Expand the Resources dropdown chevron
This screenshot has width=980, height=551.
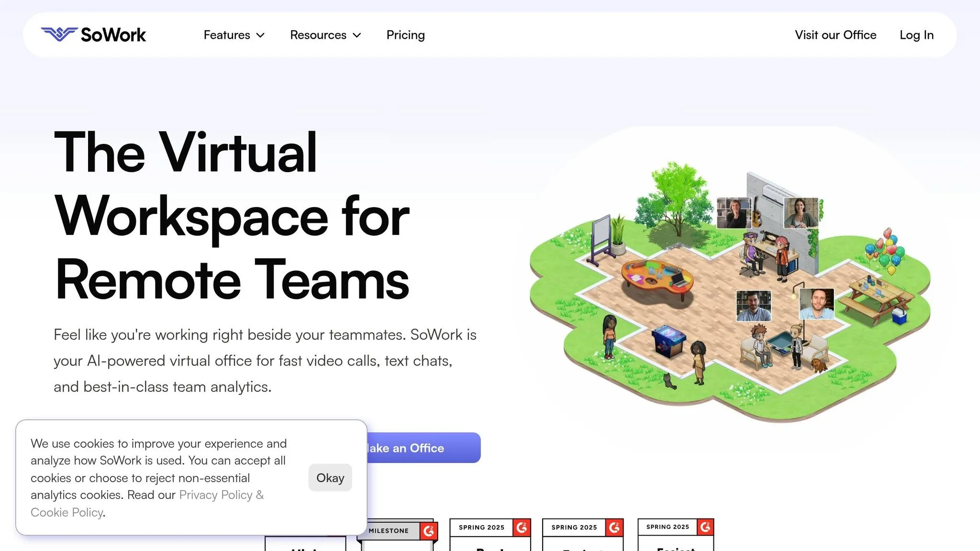coord(356,35)
